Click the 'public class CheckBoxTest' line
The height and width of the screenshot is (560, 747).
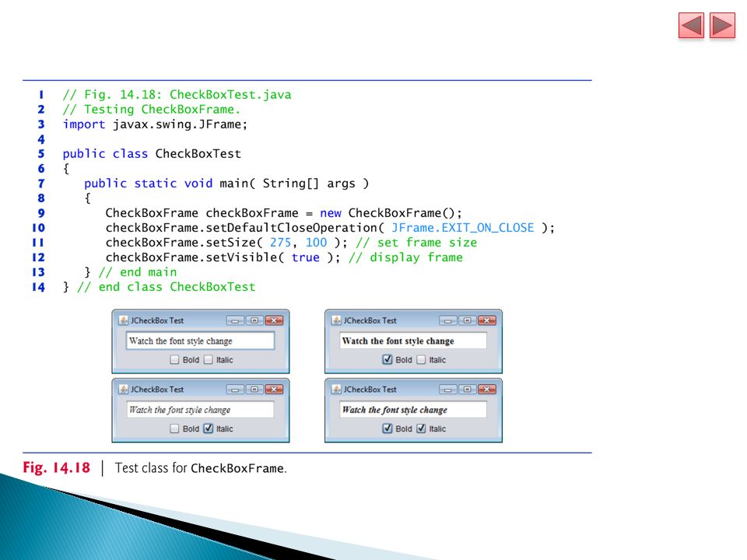(152, 154)
